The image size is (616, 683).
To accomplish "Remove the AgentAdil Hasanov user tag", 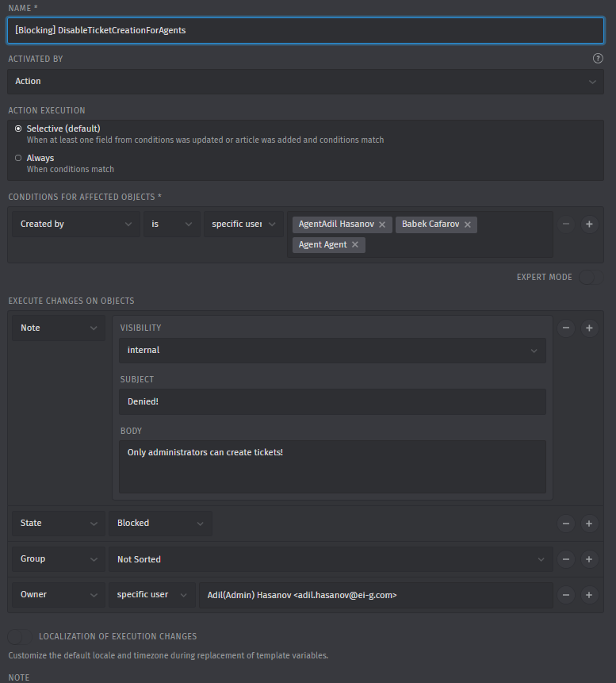I will (383, 224).
